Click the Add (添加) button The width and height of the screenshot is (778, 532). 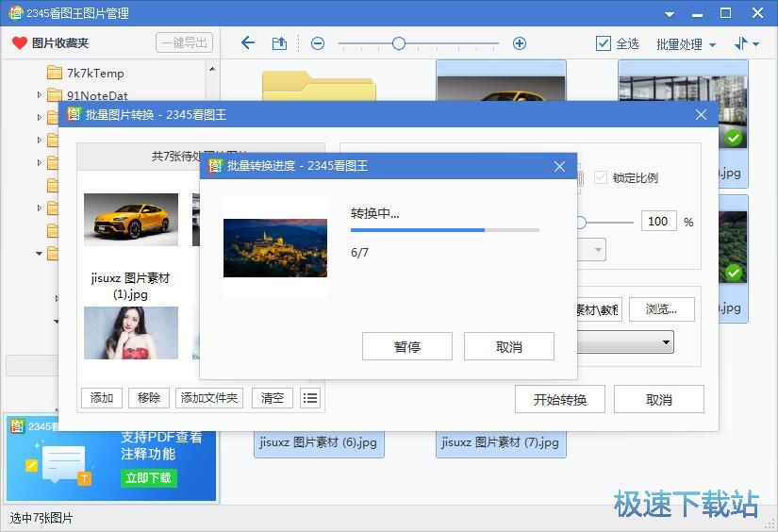tap(102, 398)
